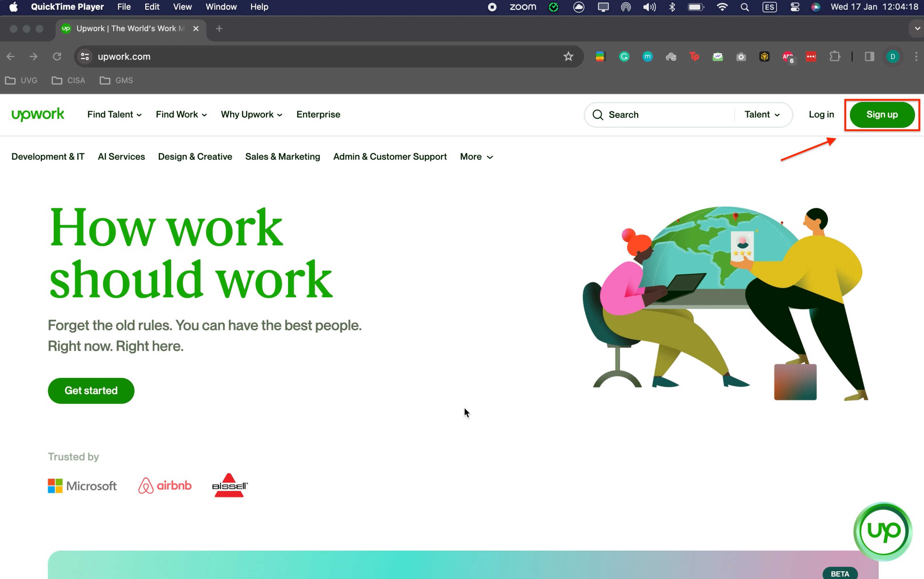
Task: Click the search magnifier icon in Upwork search box
Action: 598,115
